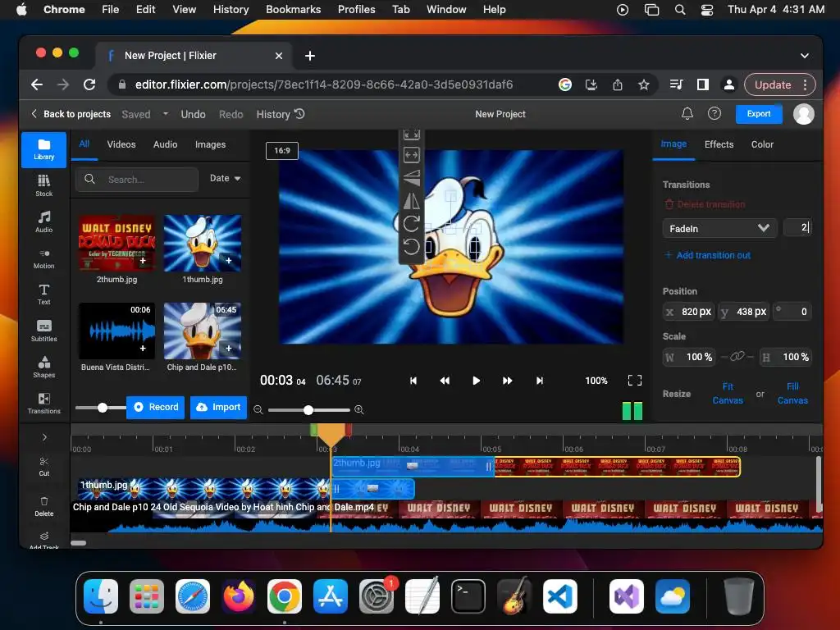Go Back to projects
840x630 pixels.
[x=71, y=113]
